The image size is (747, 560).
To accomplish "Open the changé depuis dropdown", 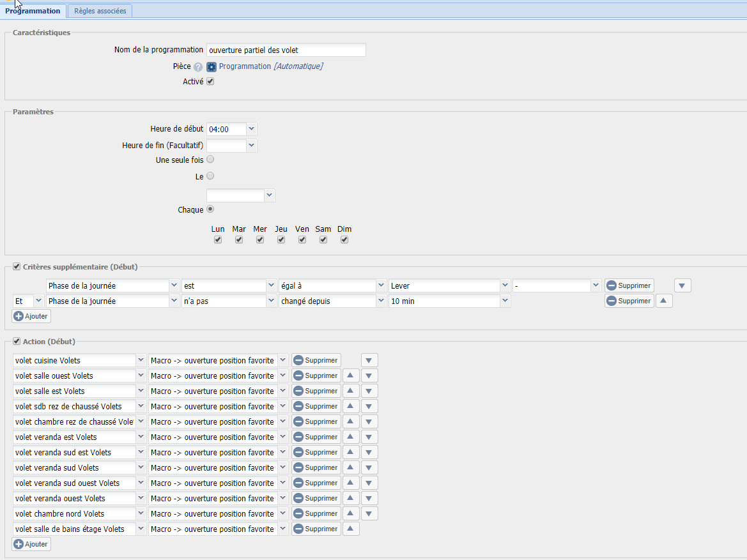I will click(381, 301).
